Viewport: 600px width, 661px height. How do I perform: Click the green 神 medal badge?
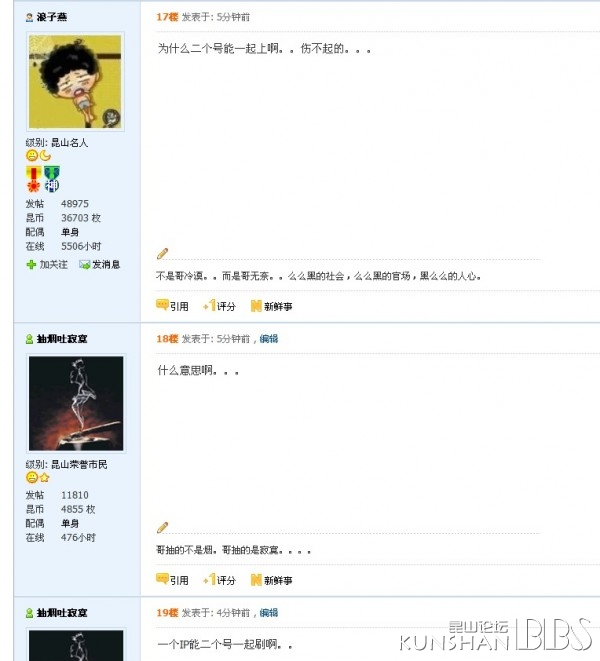[52, 179]
